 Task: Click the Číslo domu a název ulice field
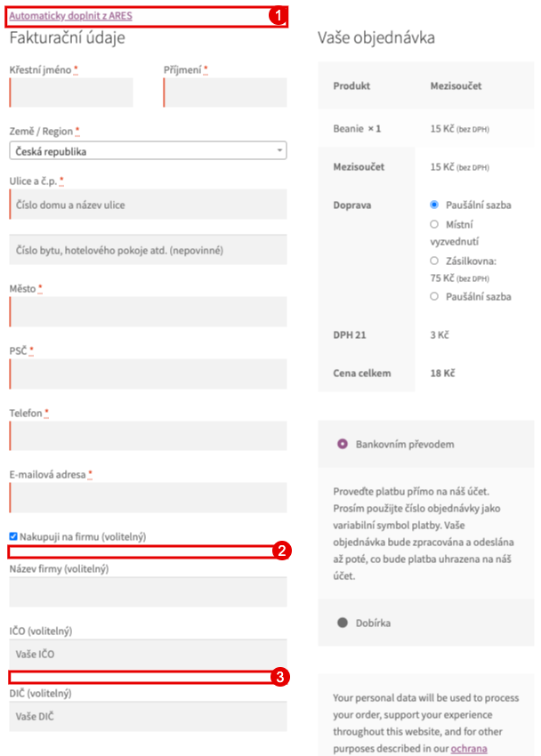click(x=148, y=205)
